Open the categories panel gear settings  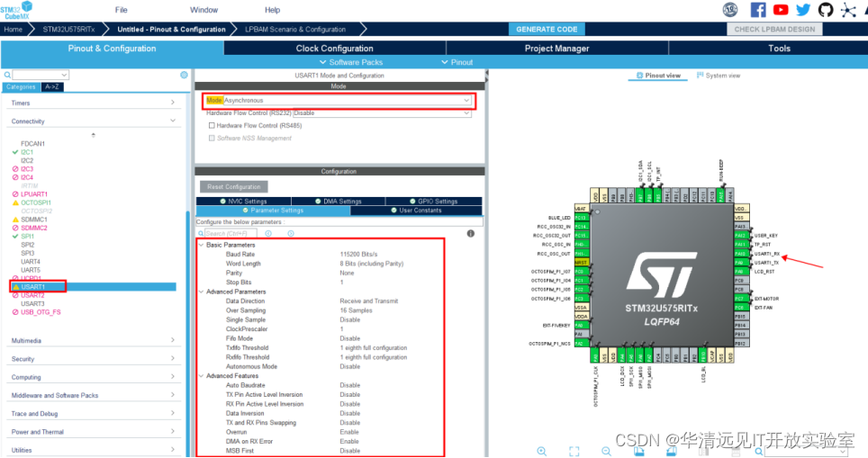184,75
